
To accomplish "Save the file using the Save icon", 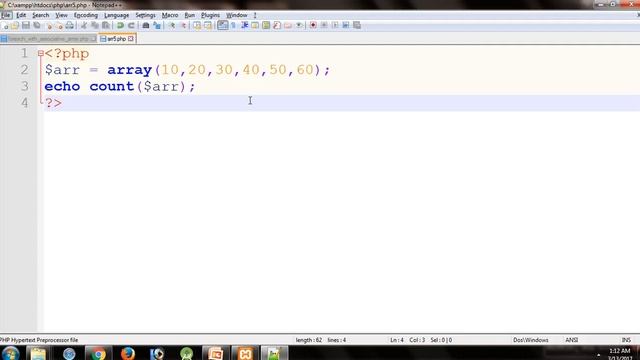I will click(x=25, y=25).
